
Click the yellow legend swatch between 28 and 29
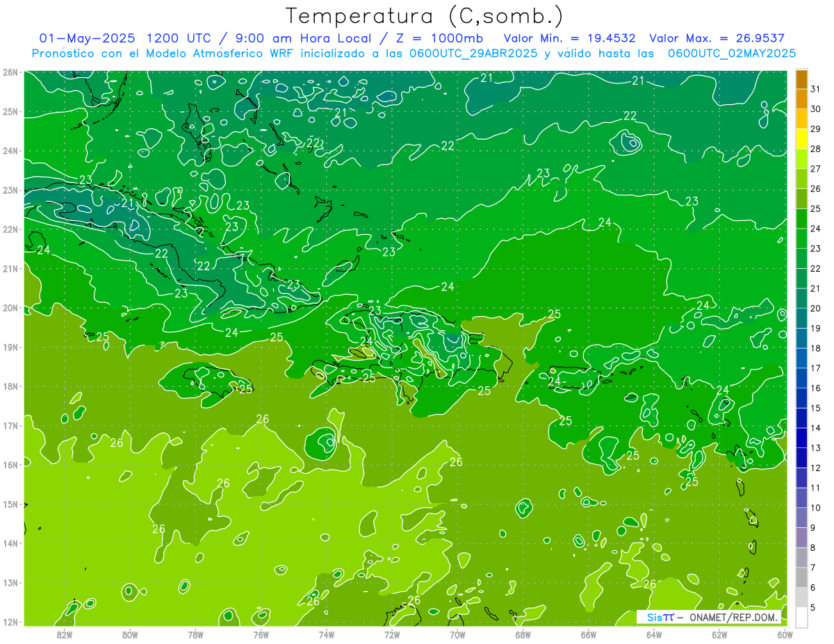801,139
